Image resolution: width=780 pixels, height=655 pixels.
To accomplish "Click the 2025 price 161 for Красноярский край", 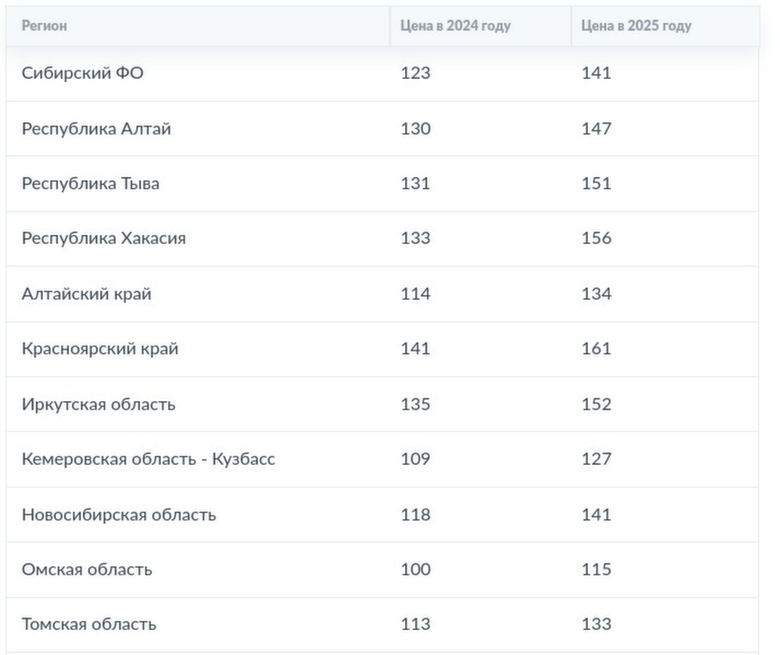I will [x=596, y=349].
